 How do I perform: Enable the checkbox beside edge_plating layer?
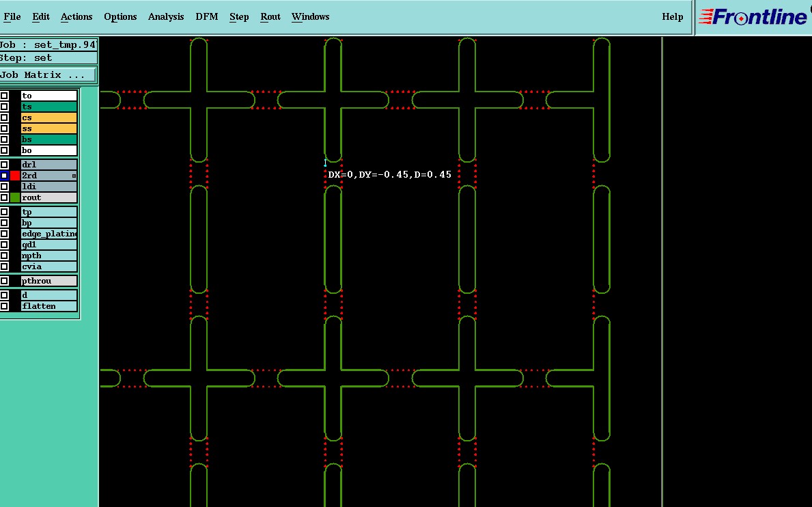[x=4, y=234]
